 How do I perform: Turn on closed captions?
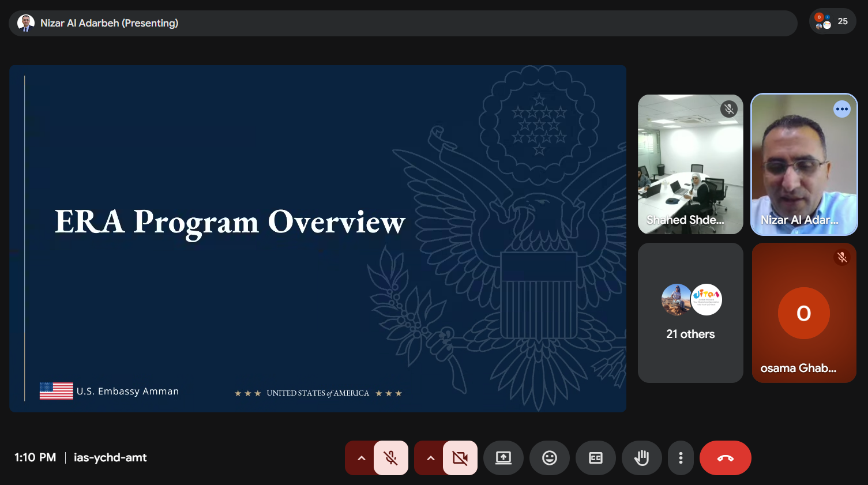pos(596,458)
